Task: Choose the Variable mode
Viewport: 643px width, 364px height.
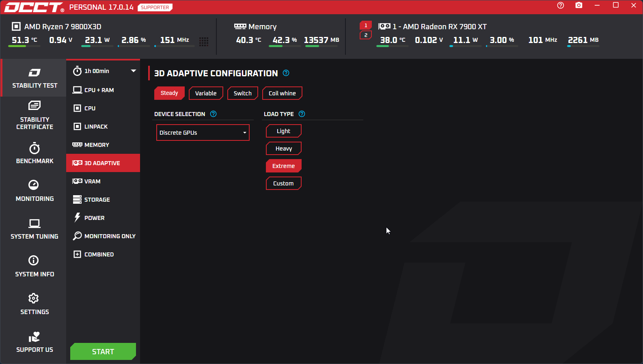Action: [206, 93]
